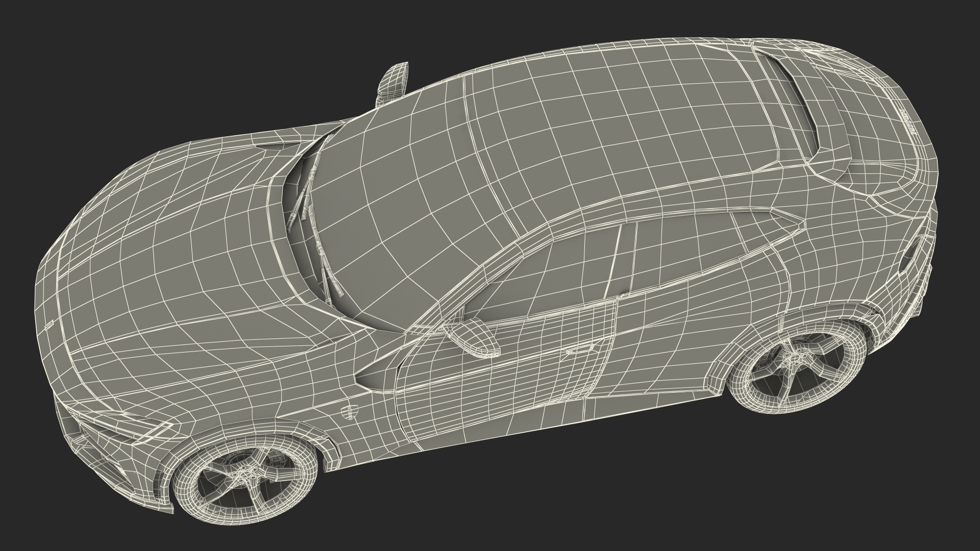The height and width of the screenshot is (551, 980).
Task: Click the shield badge on the front fender
Action: (x=350, y=411)
